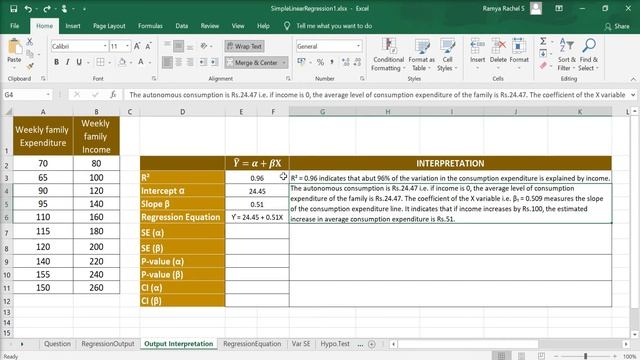Redo the last action
The height and width of the screenshot is (360, 640).
pyautogui.click(x=47, y=9)
